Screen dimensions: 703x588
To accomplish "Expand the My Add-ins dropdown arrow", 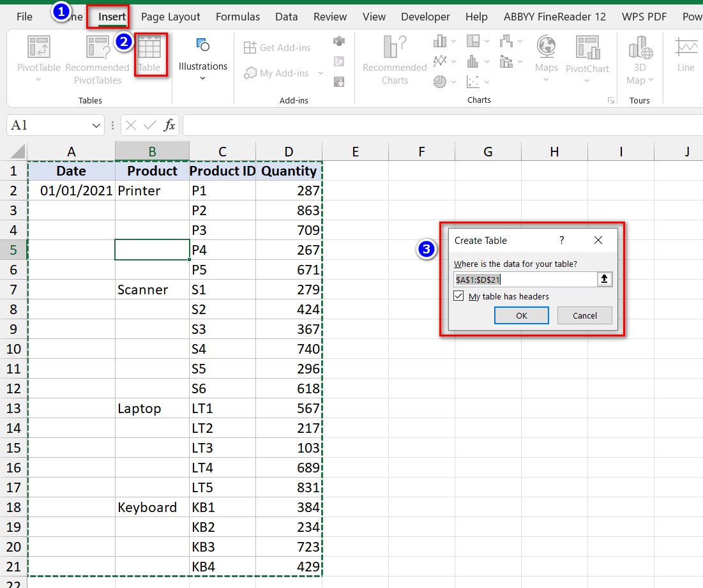I will tap(321, 74).
